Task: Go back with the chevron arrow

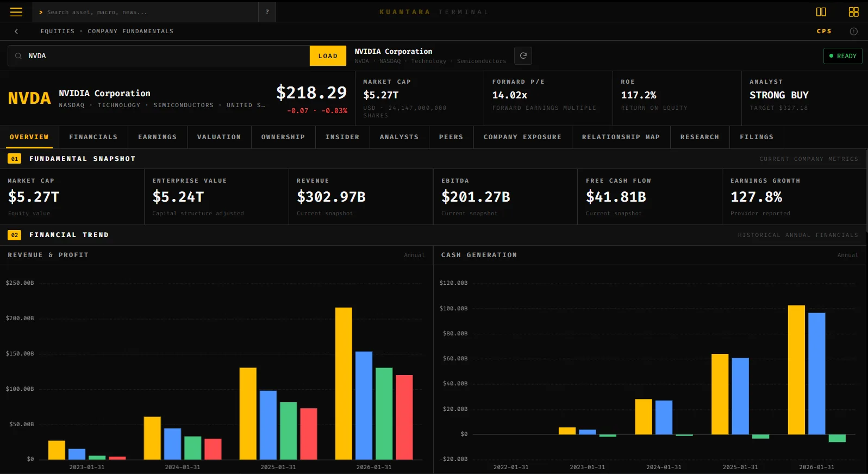Action: [16, 32]
